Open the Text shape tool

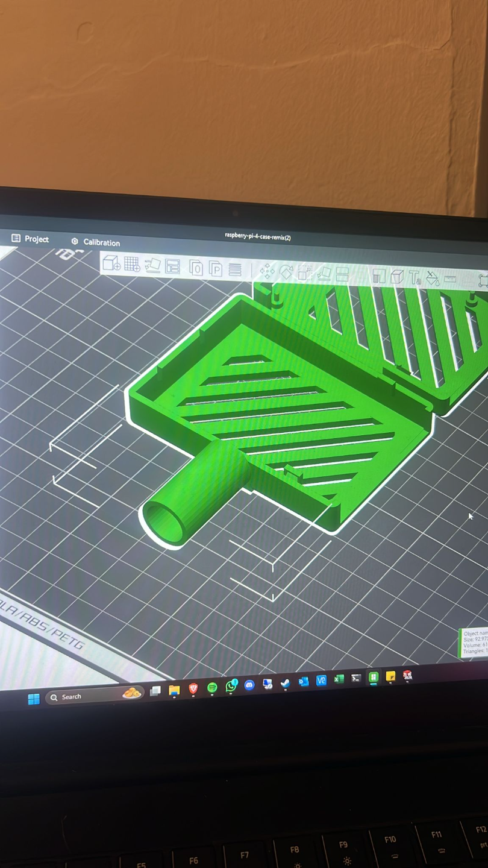click(x=415, y=277)
